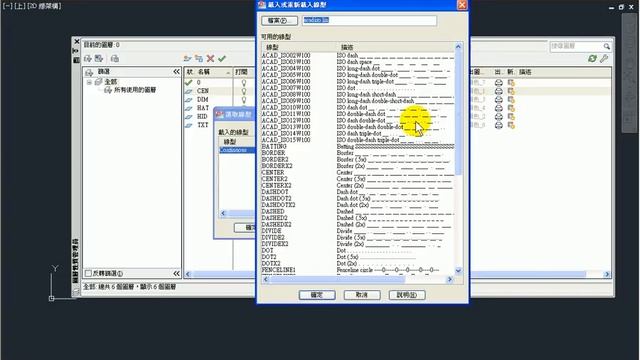Click Status column header in layer list

pos(190,72)
